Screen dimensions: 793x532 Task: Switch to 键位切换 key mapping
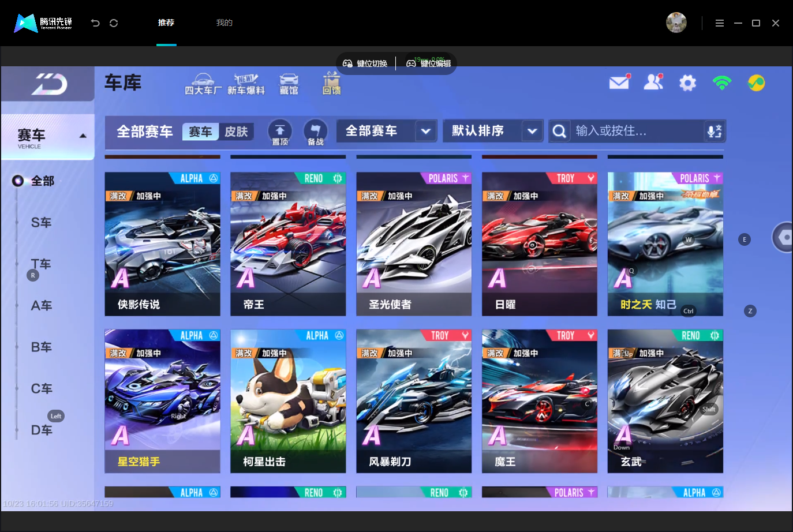(x=365, y=63)
